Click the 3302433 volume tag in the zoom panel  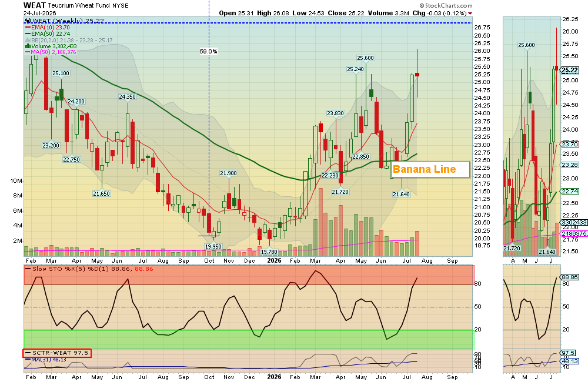pos(574,222)
